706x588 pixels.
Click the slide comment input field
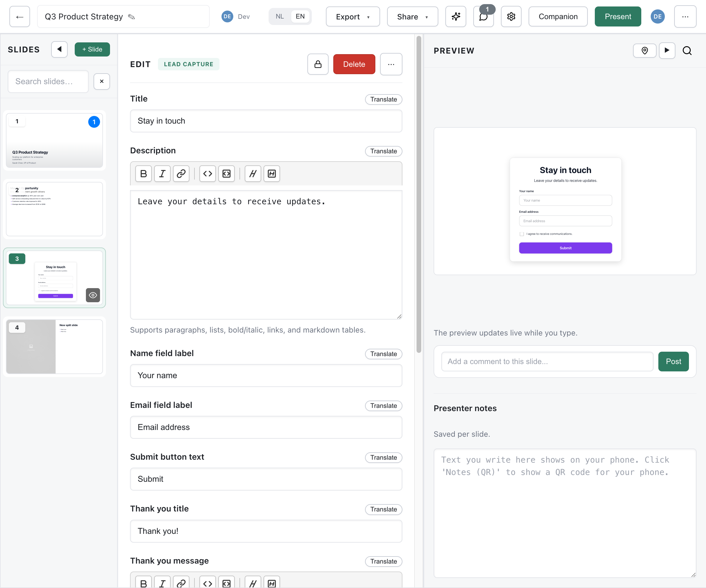(x=547, y=361)
